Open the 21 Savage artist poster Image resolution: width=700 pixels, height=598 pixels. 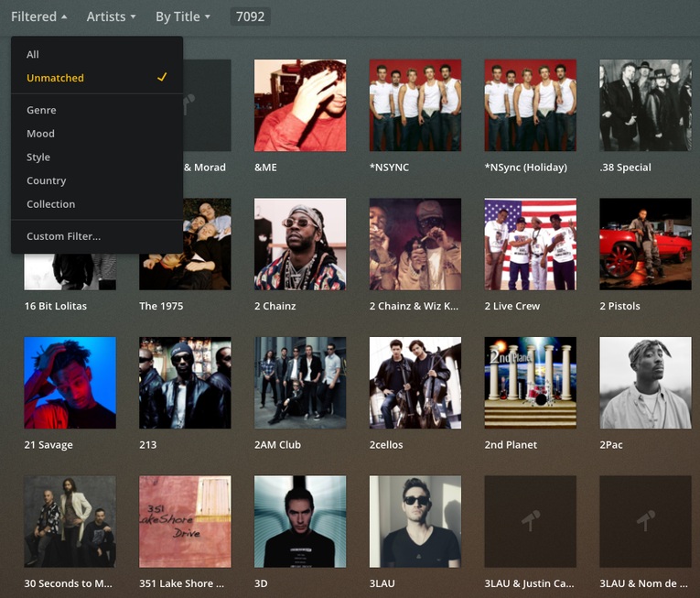(x=70, y=383)
